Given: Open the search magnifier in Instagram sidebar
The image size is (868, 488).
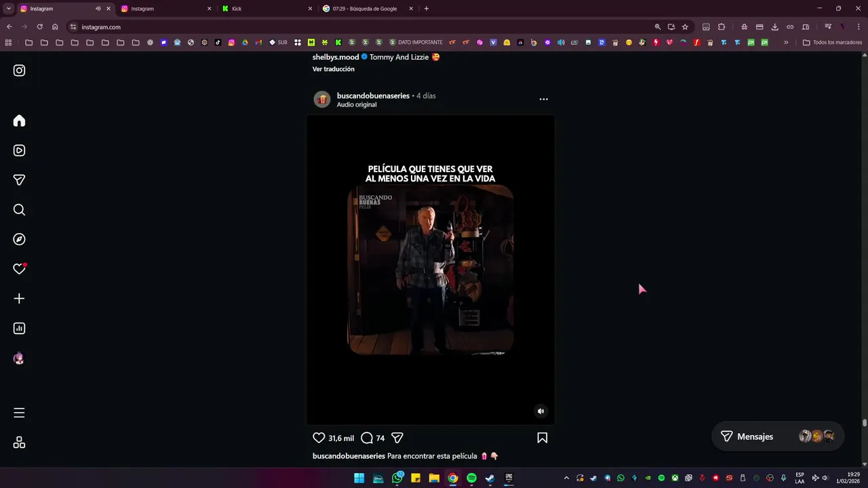Looking at the screenshot, I should (19, 209).
